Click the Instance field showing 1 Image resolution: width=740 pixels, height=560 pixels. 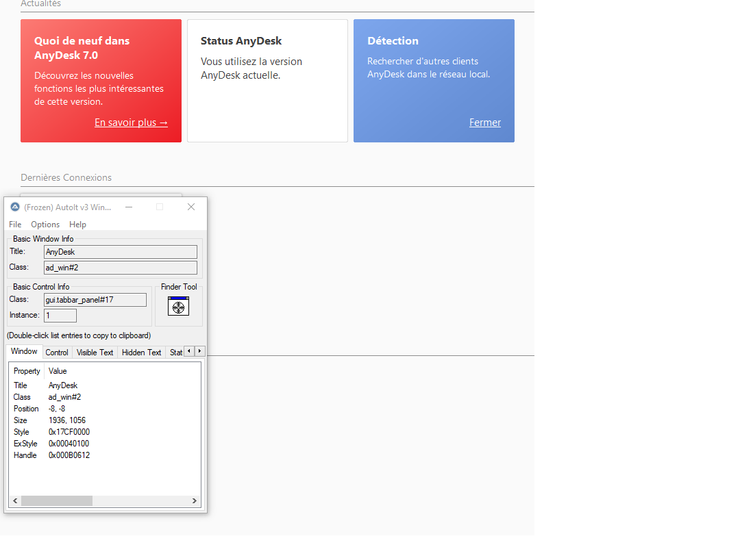(x=60, y=316)
